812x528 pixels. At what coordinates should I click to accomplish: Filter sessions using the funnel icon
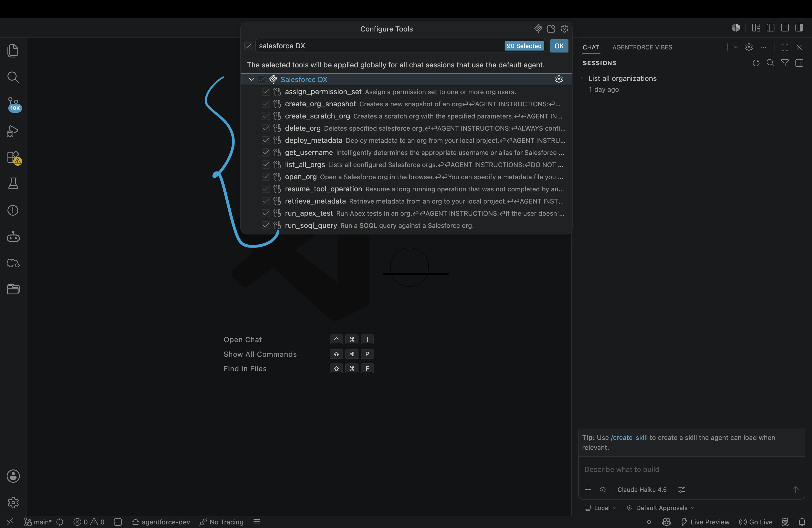tap(785, 63)
